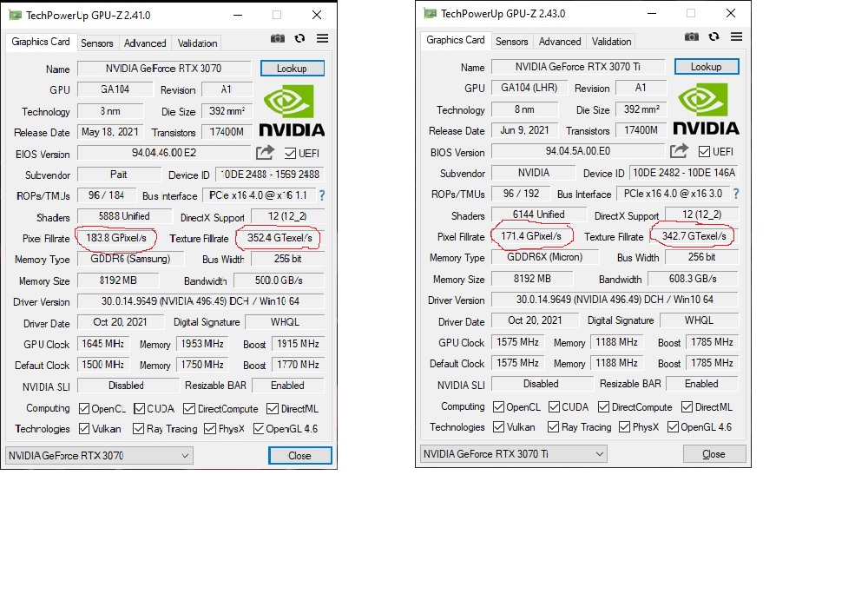The height and width of the screenshot is (607, 868).
Task: Click Shaders value 6144 Unified
Action: [539, 214]
